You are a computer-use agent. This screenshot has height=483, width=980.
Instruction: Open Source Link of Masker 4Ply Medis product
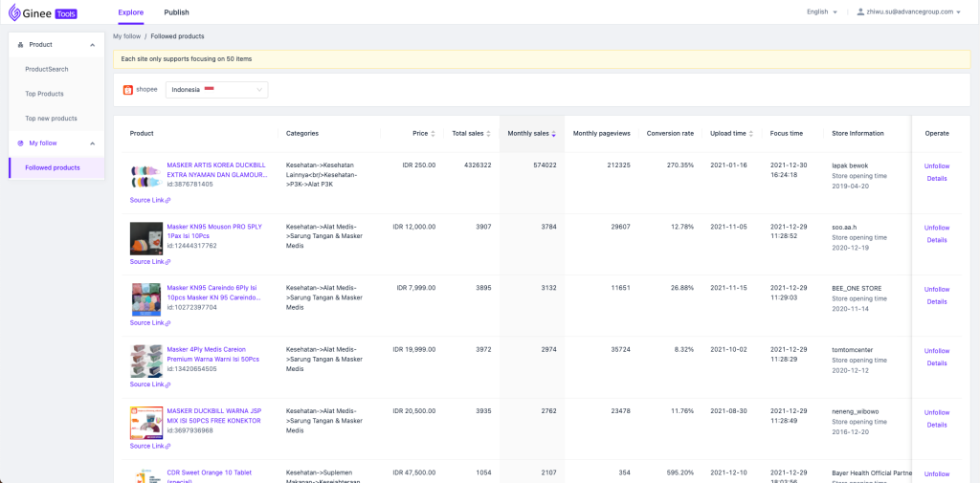150,384
